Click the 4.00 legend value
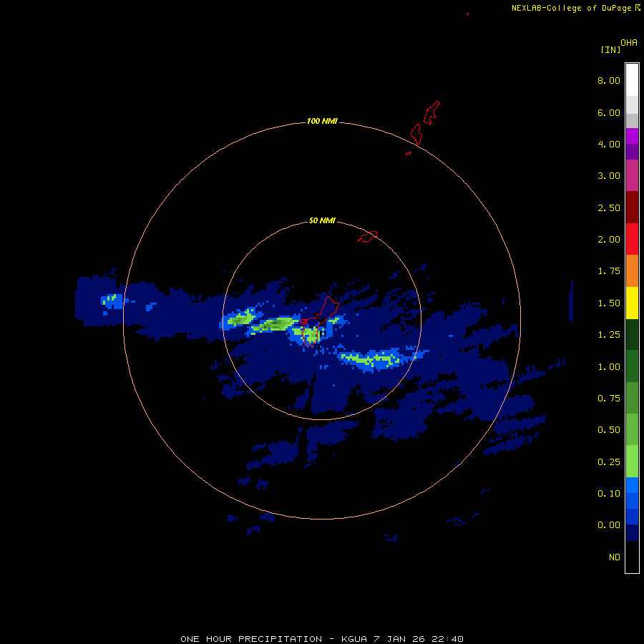This screenshot has width=644, height=644. point(609,144)
